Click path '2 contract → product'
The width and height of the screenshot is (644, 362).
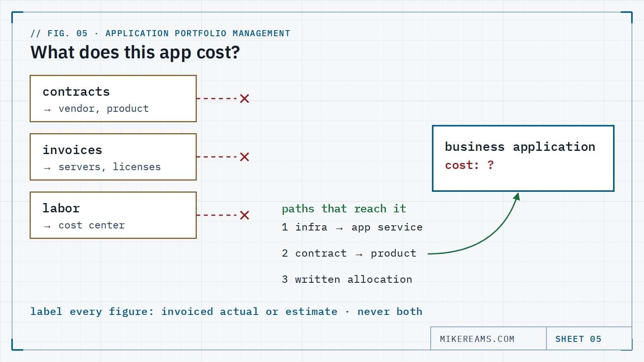349,253
